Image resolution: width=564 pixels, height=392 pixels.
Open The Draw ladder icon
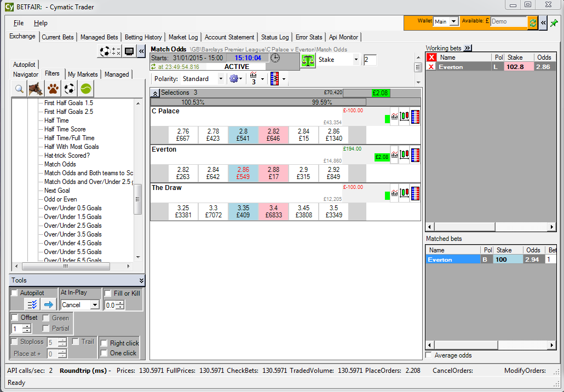pyautogui.click(x=415, y=193)
